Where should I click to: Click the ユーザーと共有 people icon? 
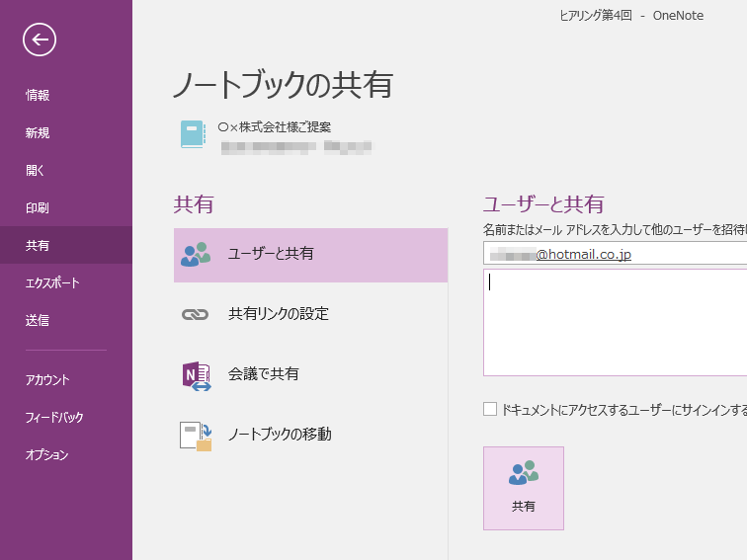coord(196,255)
